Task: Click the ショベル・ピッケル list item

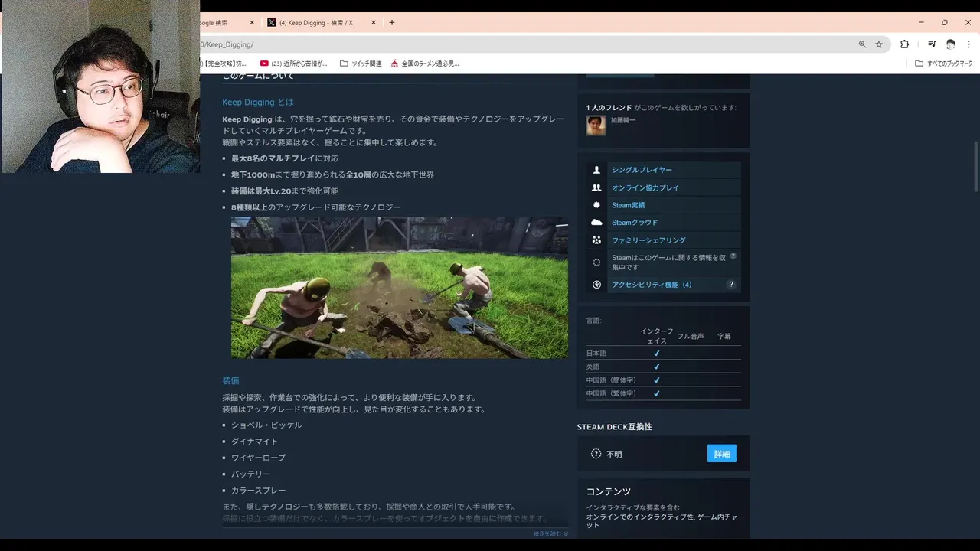Action: click(266, 425)
